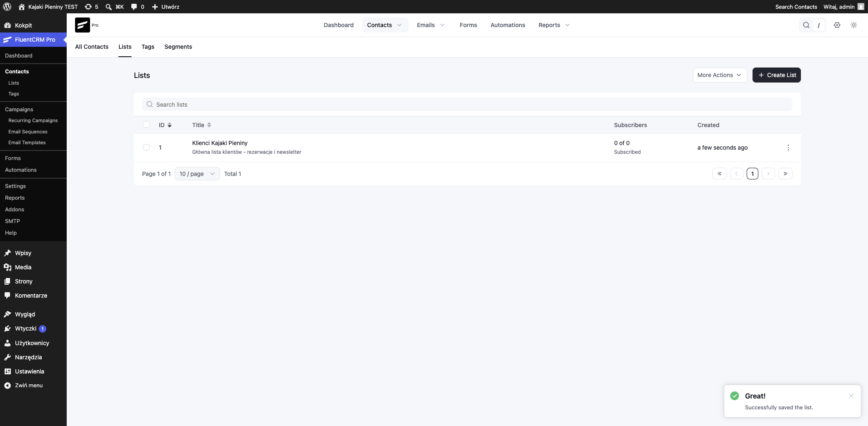The width and height of the screenshot is (868, 426).
Task: Open Automations in top navigation
Action: 507,25
